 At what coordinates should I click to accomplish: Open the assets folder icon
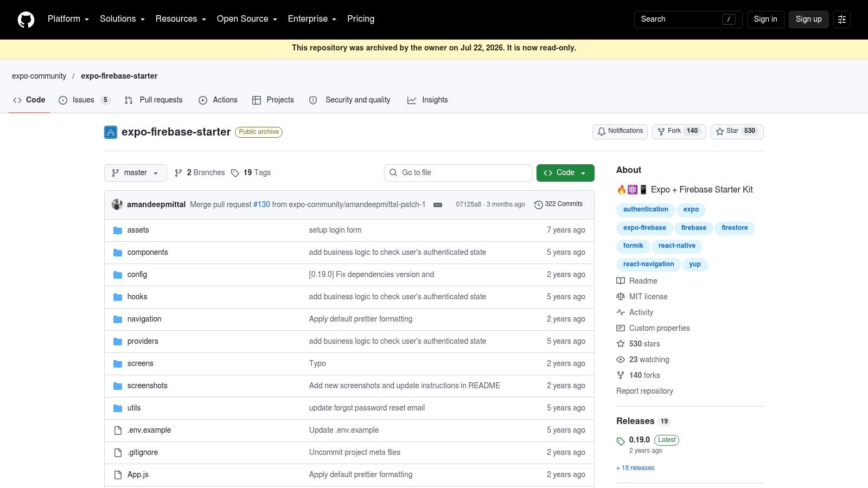(118, 230)
